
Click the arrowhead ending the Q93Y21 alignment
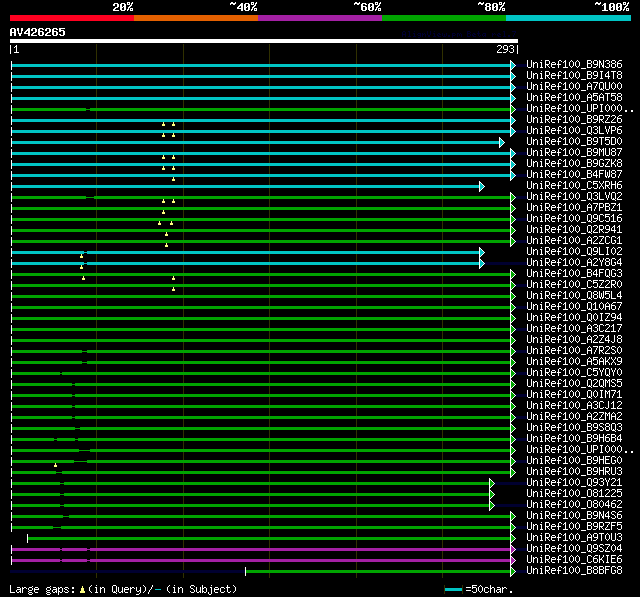(x=492, y=484)
